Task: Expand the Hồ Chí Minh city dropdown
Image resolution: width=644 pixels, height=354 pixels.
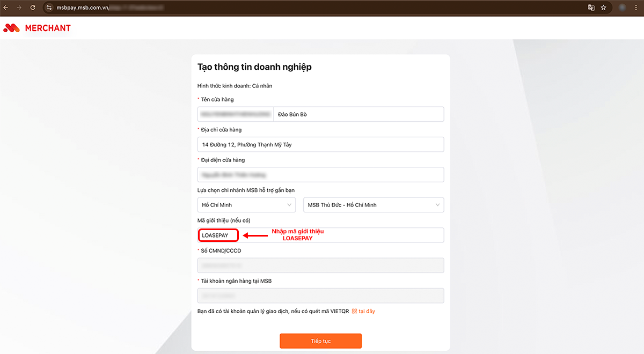Action: point(246,205)
